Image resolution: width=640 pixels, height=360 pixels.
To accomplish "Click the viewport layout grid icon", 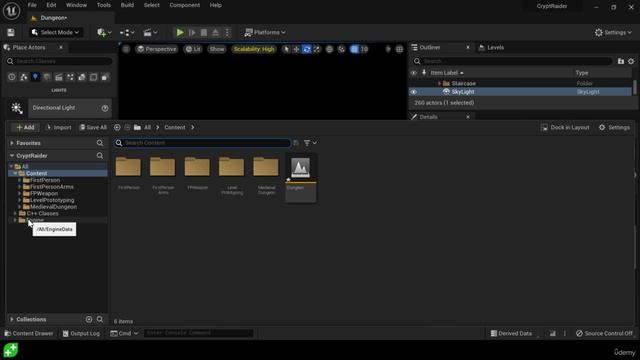I will tap(400, 49).
